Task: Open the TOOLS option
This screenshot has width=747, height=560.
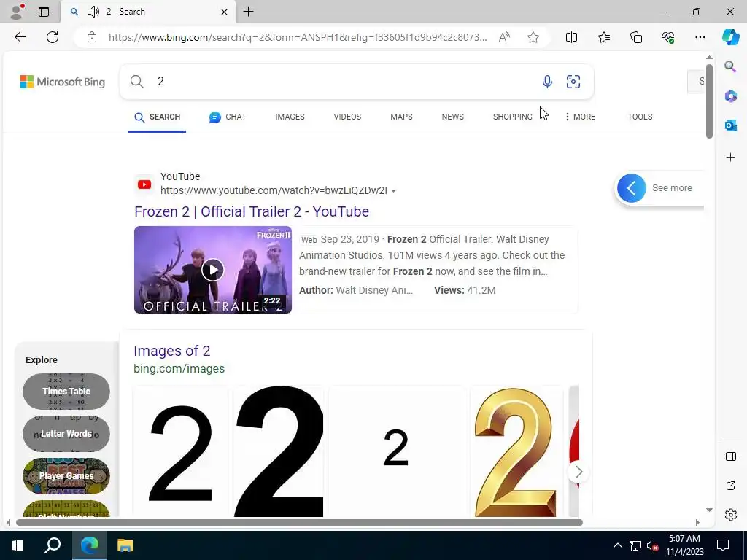Action: 640,117
